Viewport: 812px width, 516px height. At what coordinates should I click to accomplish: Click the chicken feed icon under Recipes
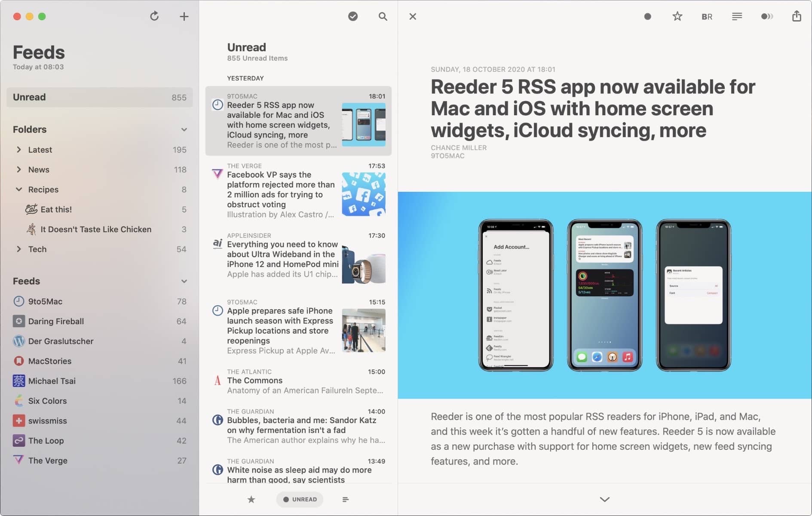pyautogui.click(x=31, y=229)
